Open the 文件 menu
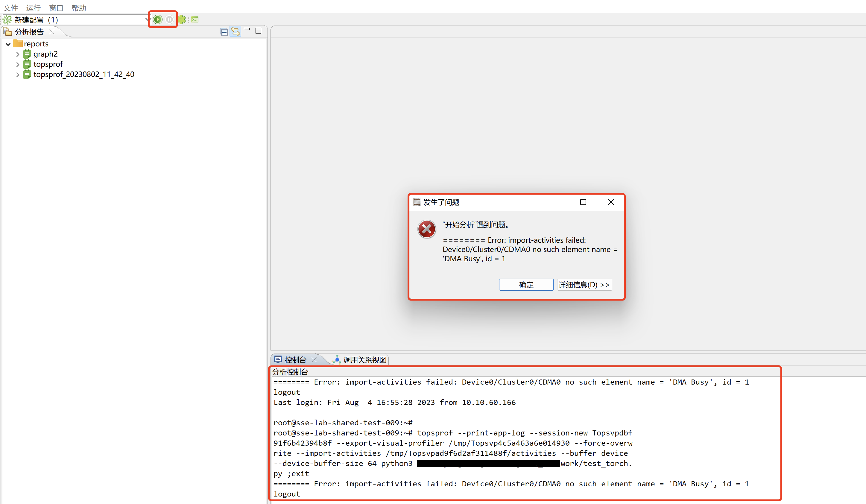 pyautogui.click(x=11, y=7)
